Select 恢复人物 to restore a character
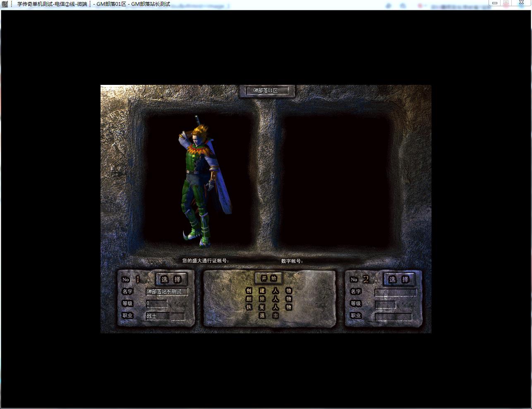This screenshot has width=532, height=409. click(269, 307)
